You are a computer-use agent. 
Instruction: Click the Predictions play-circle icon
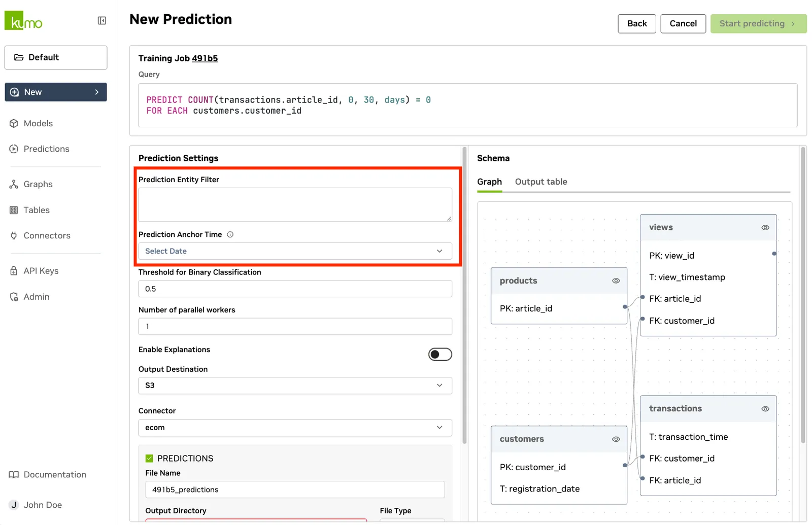[x=14, y=149]
